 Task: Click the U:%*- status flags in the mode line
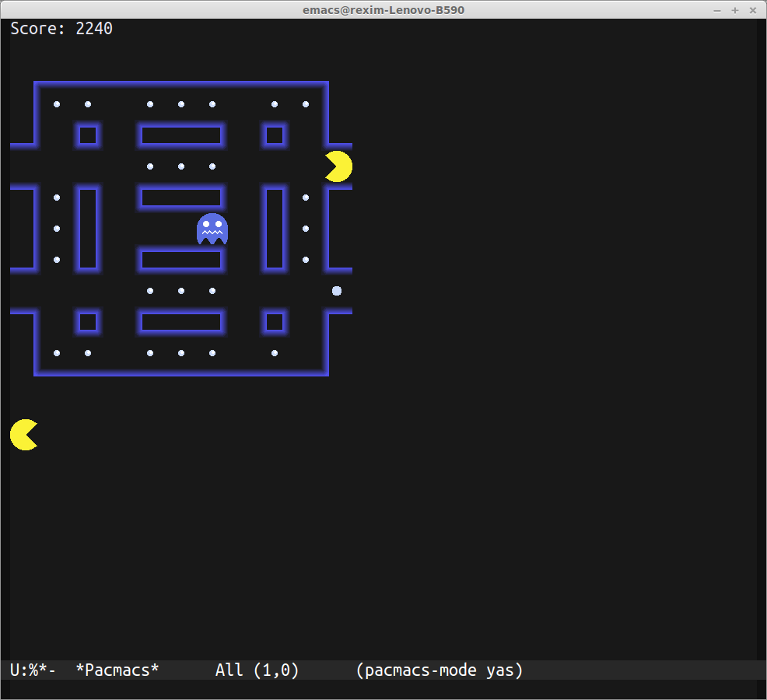[x=33, y=670]
